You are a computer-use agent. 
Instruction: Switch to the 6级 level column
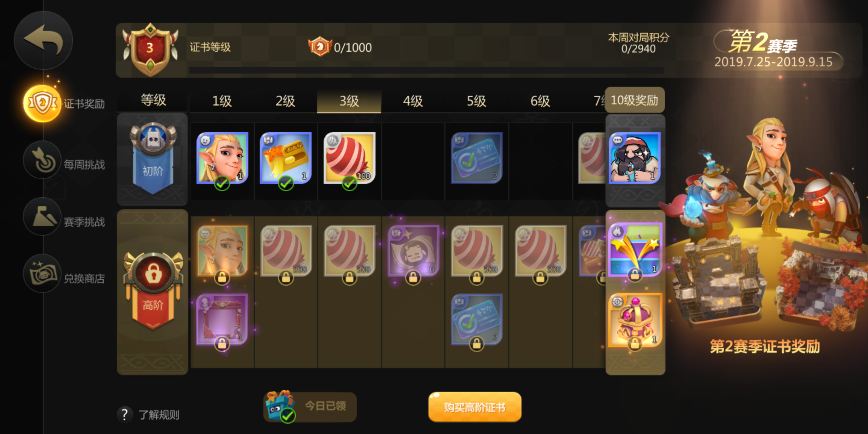pos(540,100)
